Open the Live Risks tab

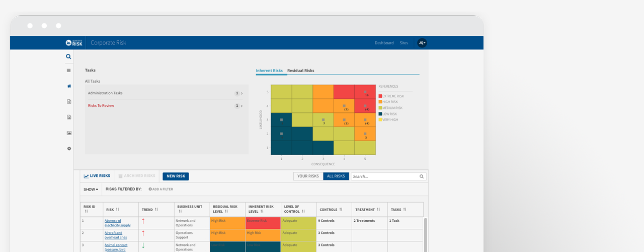click(97, 176)
